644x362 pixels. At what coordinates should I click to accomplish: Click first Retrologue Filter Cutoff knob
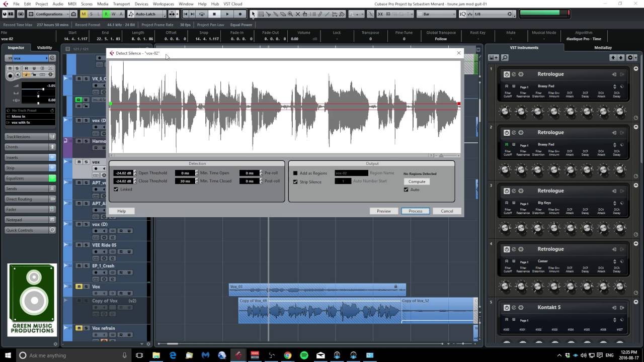(x=506, y=111)
